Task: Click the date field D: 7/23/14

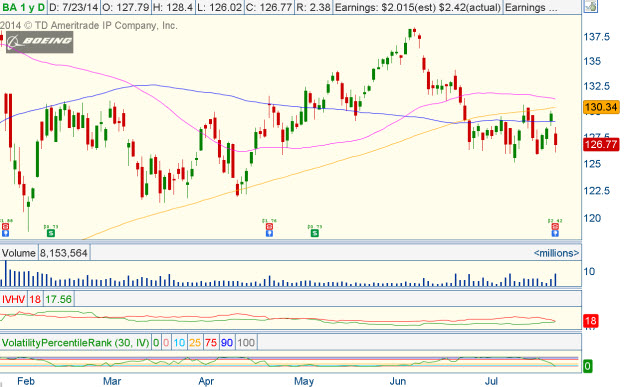Action: pyautogui.click(x=73, y=8)
